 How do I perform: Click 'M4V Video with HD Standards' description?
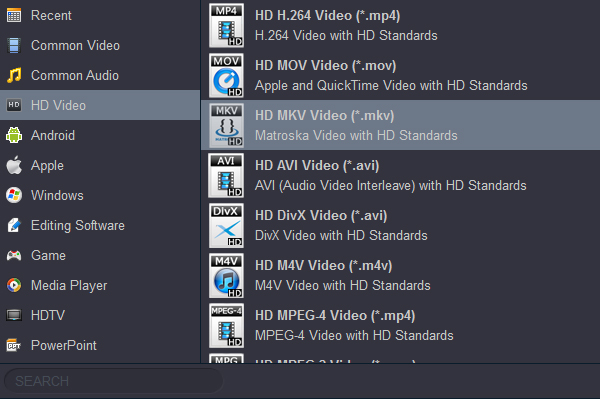[342, 286]
